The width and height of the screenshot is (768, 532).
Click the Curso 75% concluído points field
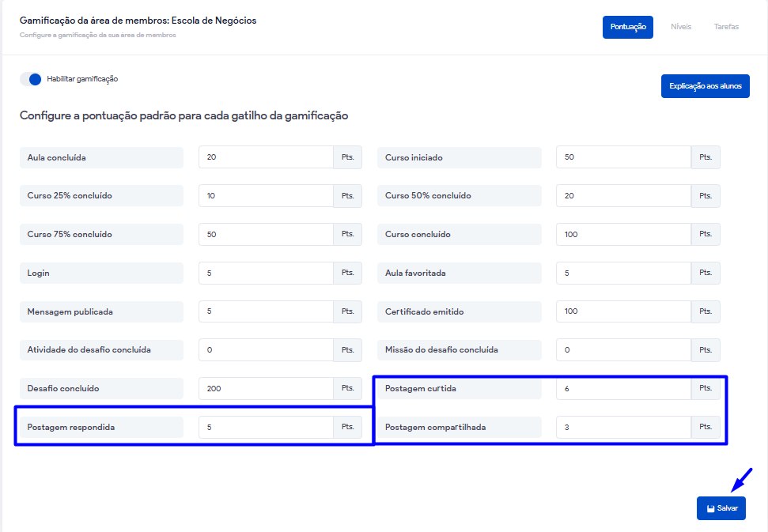[265, 235]
